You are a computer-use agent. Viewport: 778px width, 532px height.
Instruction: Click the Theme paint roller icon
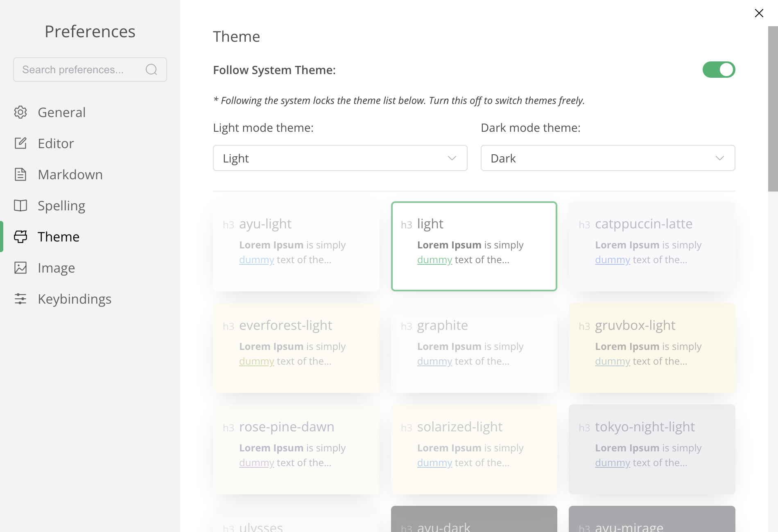[20, 237]
